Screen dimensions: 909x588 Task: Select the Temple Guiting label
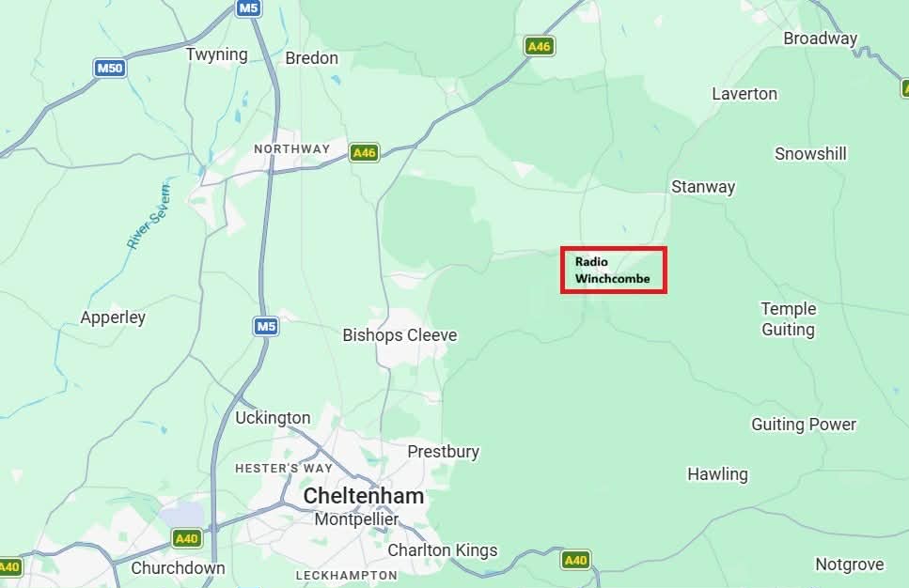pyautogui.click(x=789, y=319)
